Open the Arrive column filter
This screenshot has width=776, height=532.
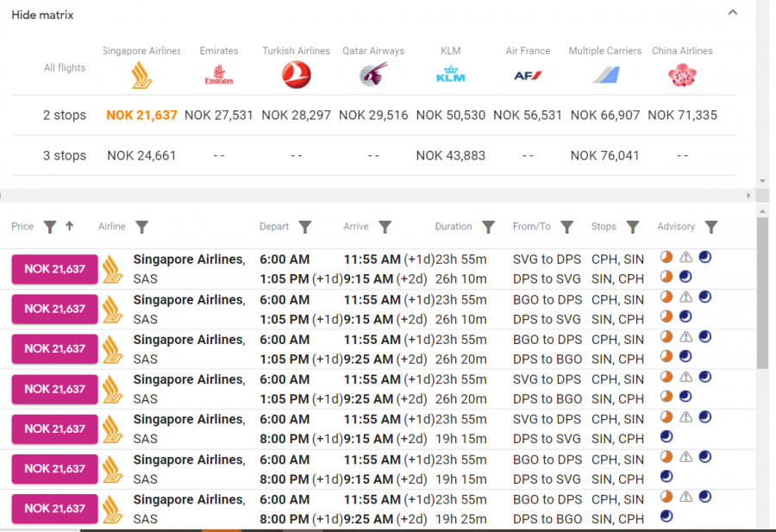[385, 227]
